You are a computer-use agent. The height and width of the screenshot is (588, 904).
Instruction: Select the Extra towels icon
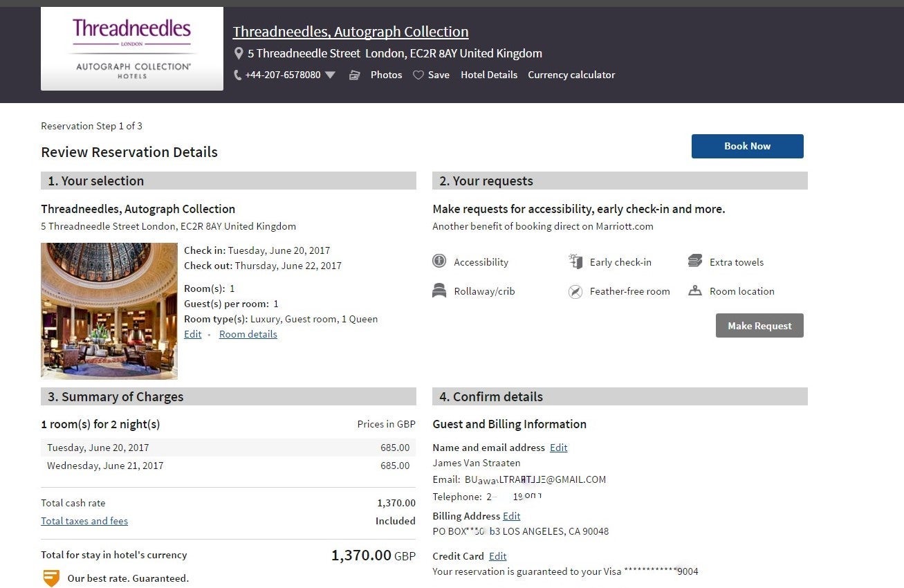coord(695,261)
